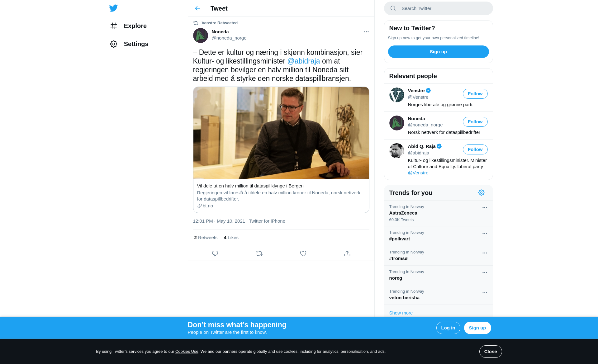Open the @Venstre link in Raja's bio
Screen dimensions: 598x364
point(418,173)
